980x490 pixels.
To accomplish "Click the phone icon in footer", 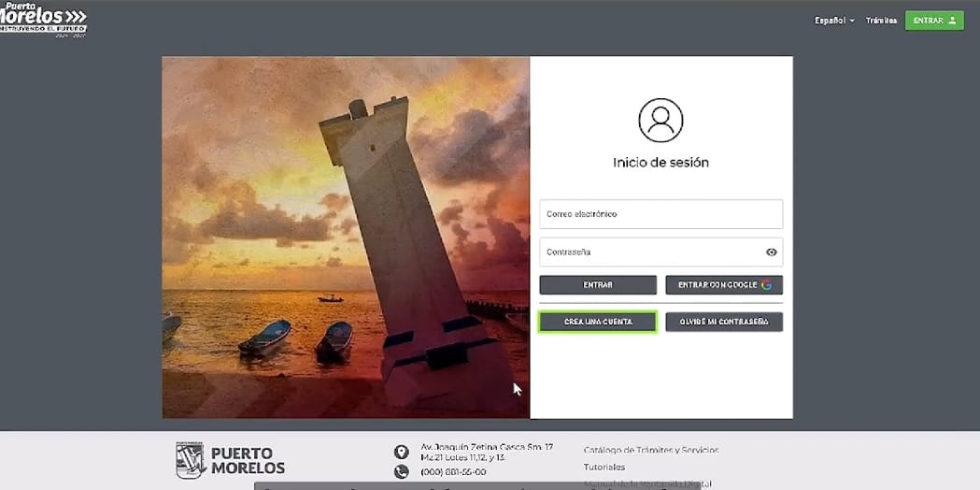I will (x=401, y=472).
